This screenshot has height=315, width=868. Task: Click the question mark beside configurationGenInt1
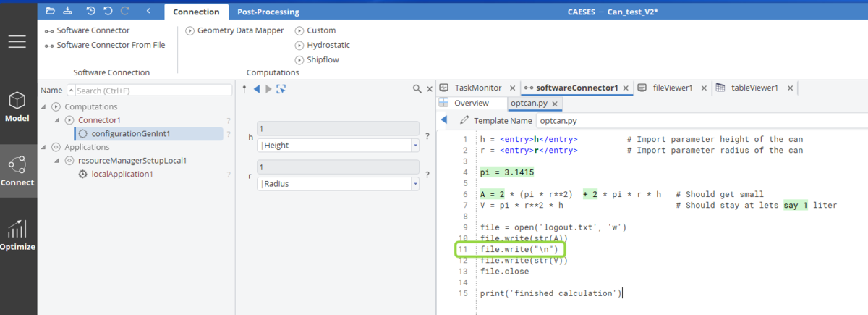(229, 134)
